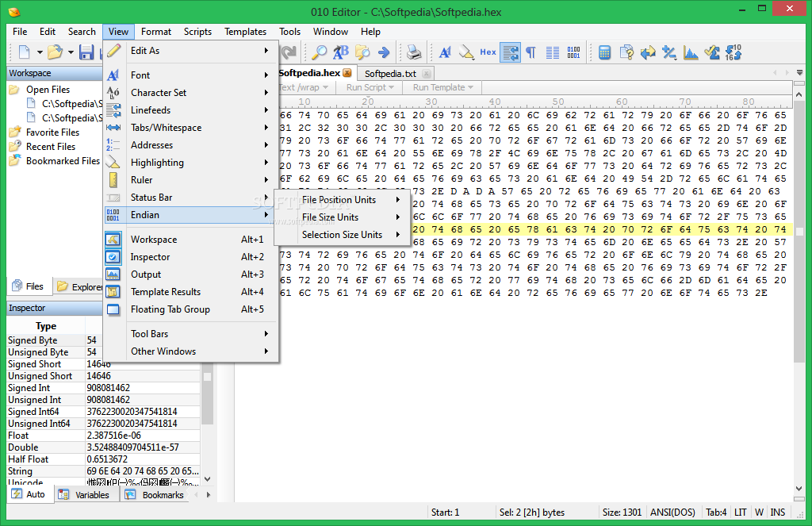
Task: Click the New file toolbar icon
Action: [25, 52]
